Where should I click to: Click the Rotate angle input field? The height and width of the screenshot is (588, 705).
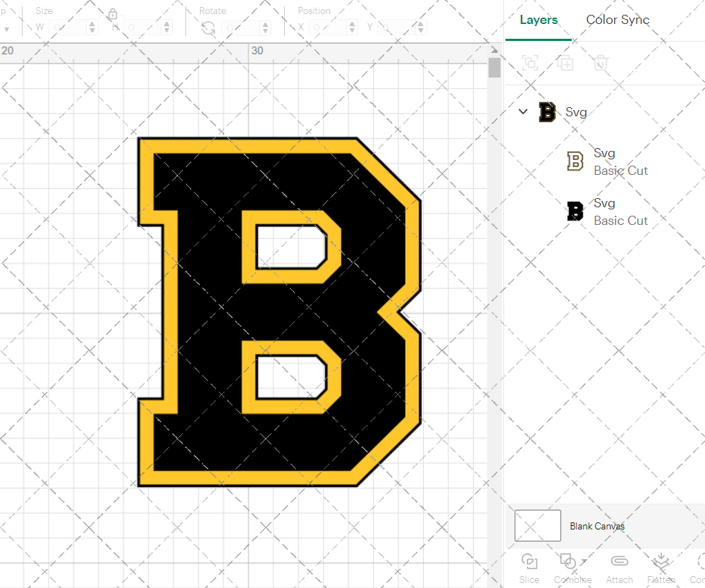click(240, 28)
